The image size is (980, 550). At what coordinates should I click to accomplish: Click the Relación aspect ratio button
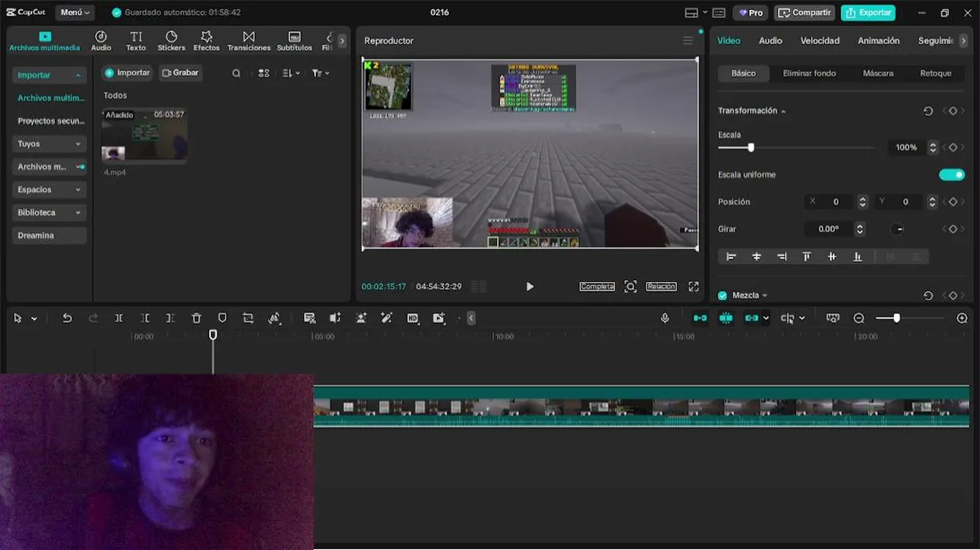pyautogui.click(x=661, y=286)
